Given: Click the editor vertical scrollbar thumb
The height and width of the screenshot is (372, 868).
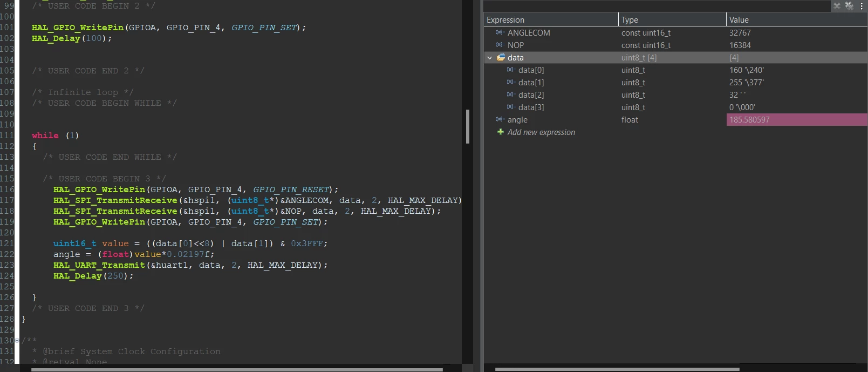Looking at the screenshot, I should pyautogui.click(x=468, y=126).
